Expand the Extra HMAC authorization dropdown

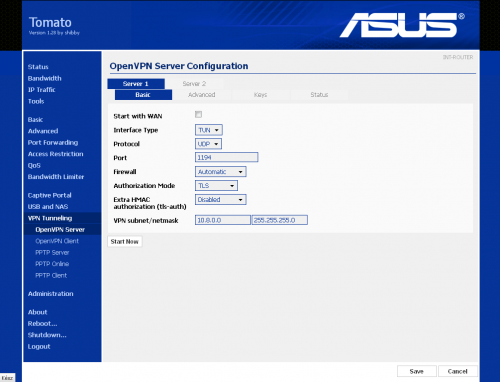tap(221, 200)
